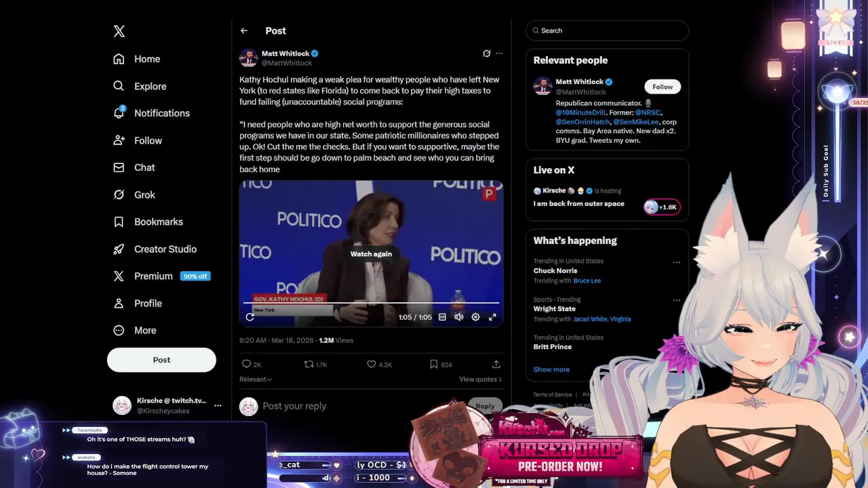Screen dimensions: 868x488
Task: Click the More circle icon in sidebar
Action: [119, 330]
